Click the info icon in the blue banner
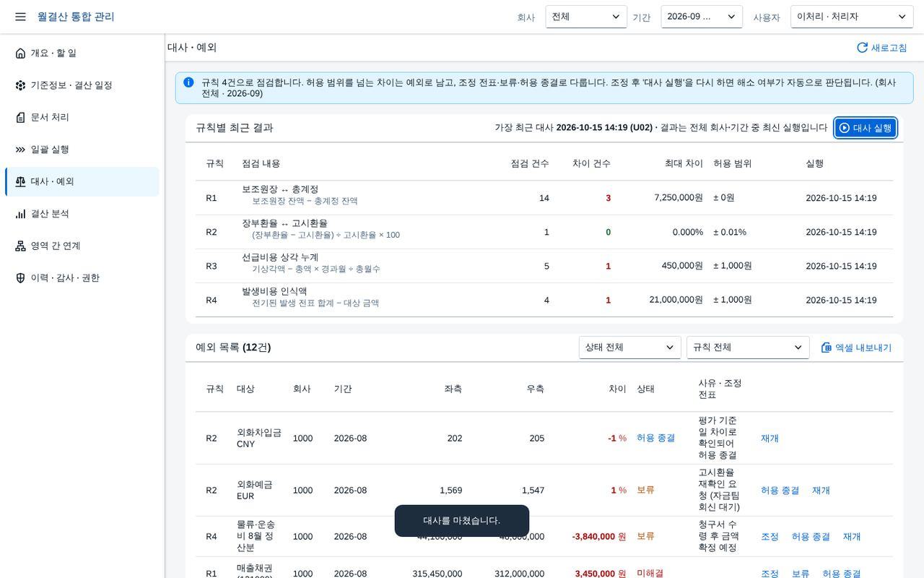924x578 pixels. (x=188, y=82)
